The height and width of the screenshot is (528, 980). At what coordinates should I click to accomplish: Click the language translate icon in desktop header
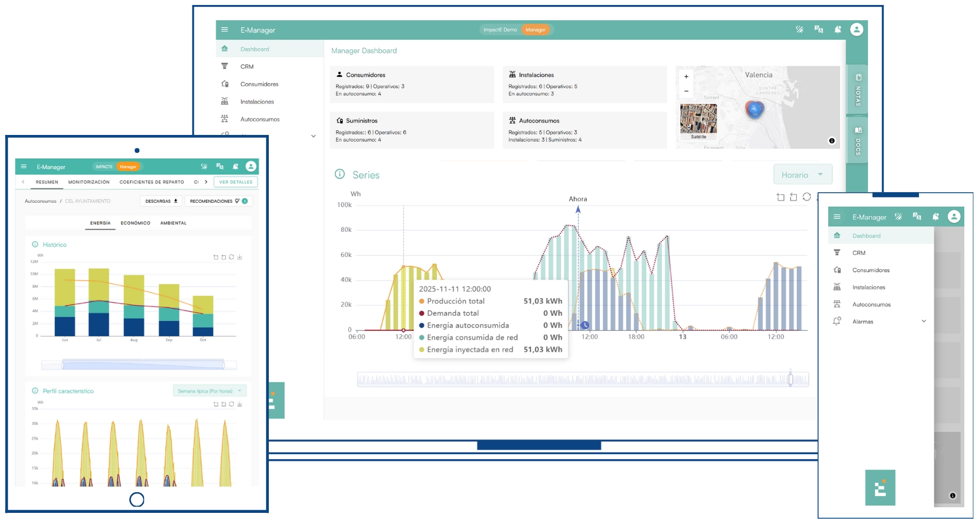(819, 30)
